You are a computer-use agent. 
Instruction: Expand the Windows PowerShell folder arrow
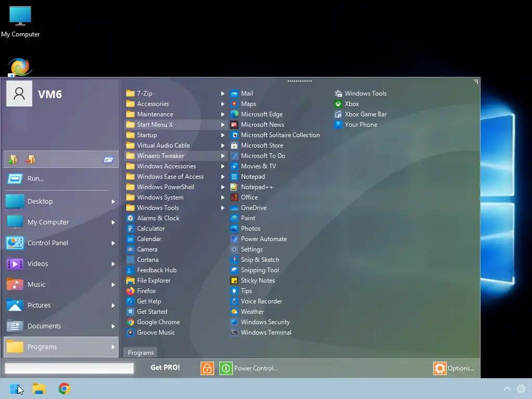[x=222, y=187]
